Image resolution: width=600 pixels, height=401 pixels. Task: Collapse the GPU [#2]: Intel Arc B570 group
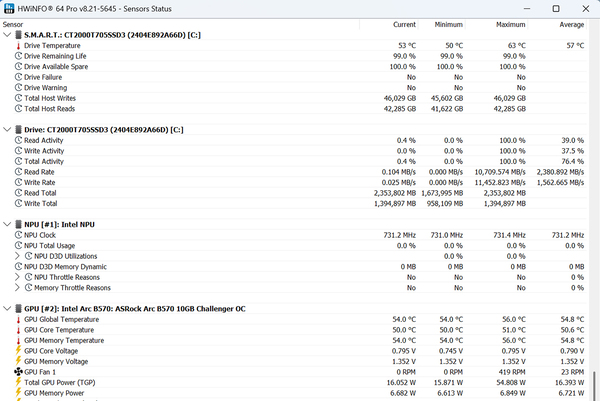pyautogui.click(x=7, y=308)
